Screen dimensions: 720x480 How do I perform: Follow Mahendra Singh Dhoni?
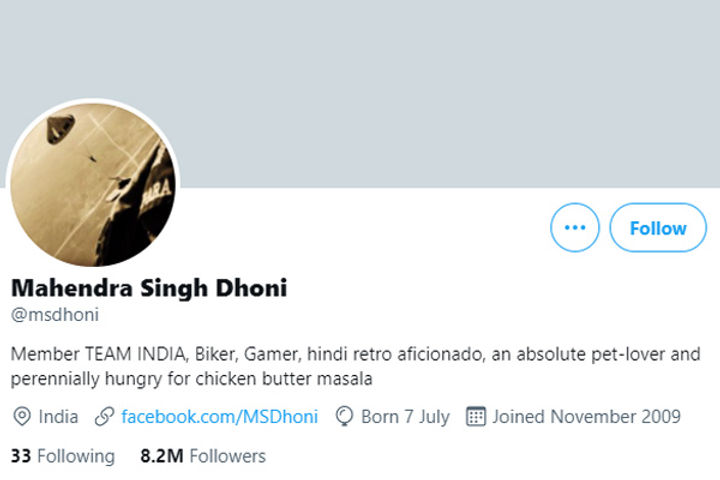pyautogui.click(x=658, y=228)
